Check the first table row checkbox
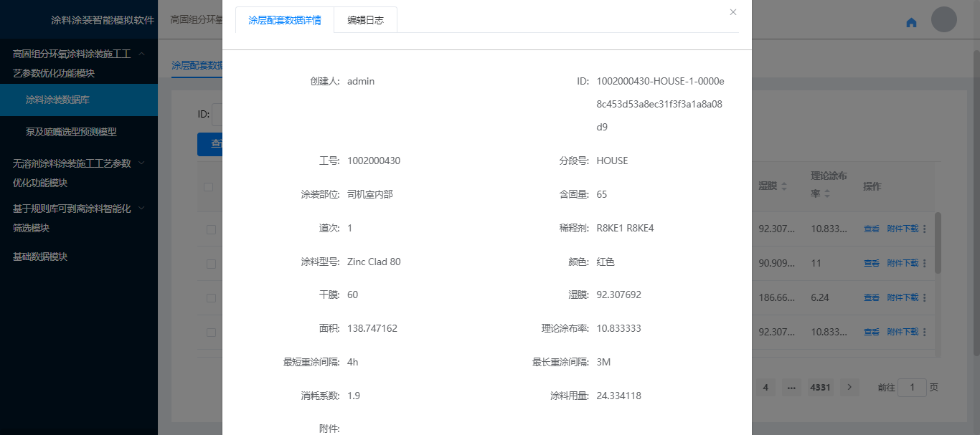This screenshot has width=980, height=435. pos(211,229)
